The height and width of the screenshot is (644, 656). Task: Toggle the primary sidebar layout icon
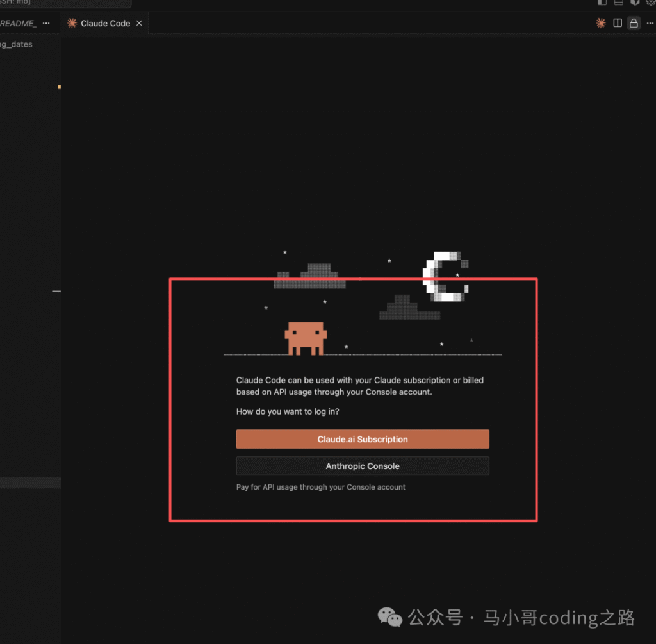602,3
